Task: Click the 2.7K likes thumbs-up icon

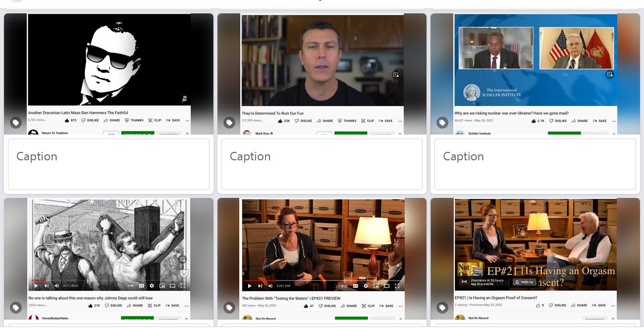Action: tap(534, 121)
